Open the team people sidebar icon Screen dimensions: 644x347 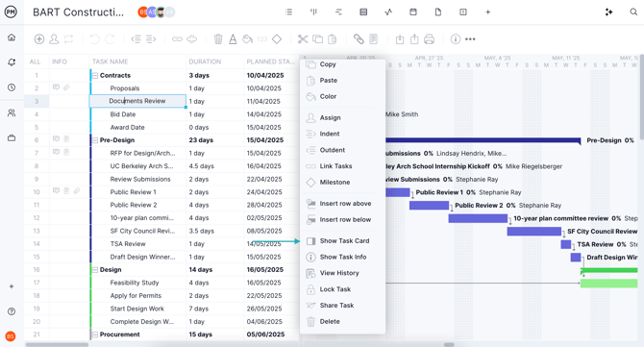[12, 112]
